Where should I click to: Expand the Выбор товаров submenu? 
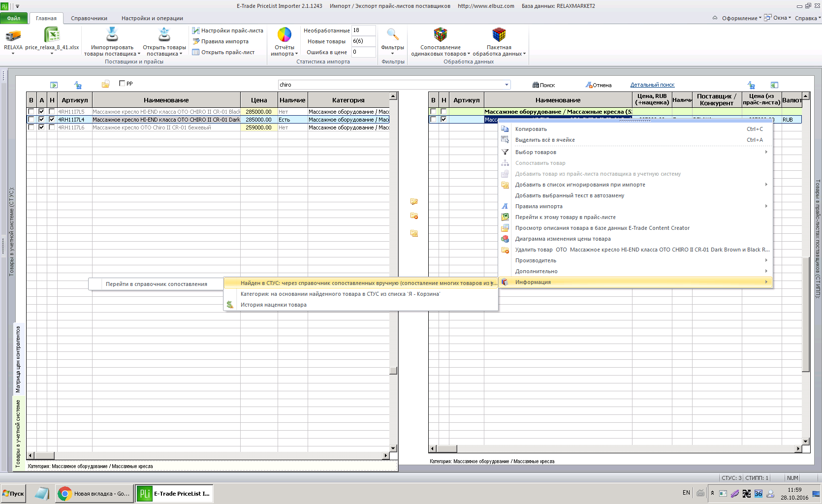(x=635, y=152)
